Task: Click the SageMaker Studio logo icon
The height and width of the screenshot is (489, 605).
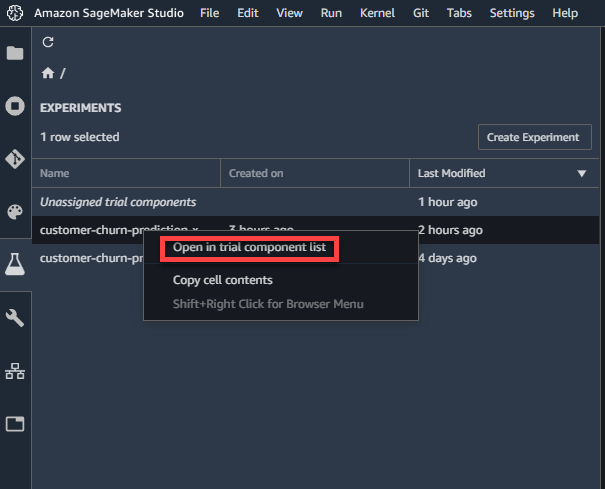Action: (x=15, y=13)
